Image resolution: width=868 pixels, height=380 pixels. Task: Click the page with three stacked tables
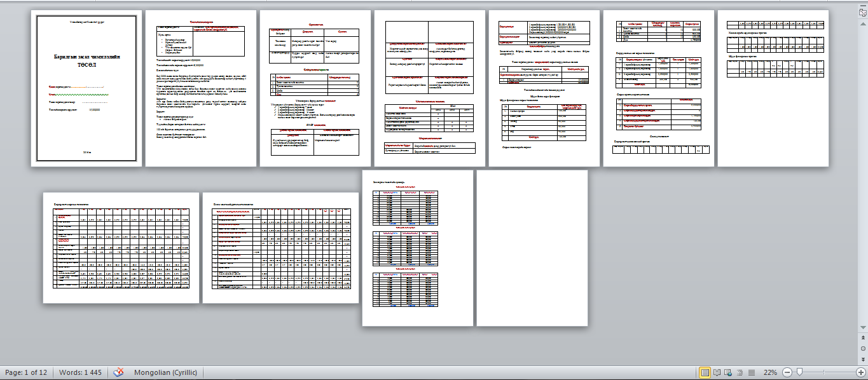click(417, 248)
